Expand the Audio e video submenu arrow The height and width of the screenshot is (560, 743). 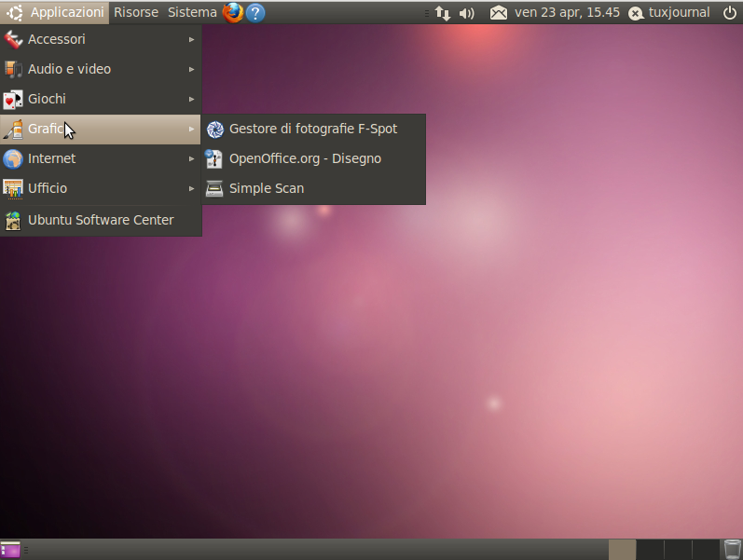(x=191, y=69)
